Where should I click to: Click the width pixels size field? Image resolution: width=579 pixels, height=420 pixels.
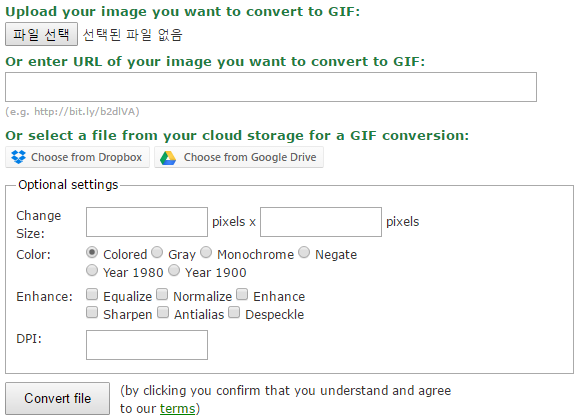(x=147, y=222)
